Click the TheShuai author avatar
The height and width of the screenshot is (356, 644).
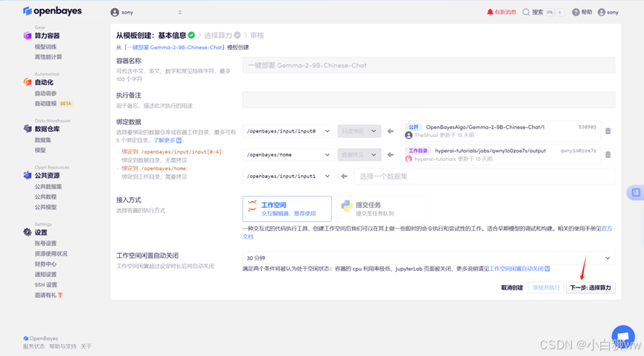[x=408, y=136]
